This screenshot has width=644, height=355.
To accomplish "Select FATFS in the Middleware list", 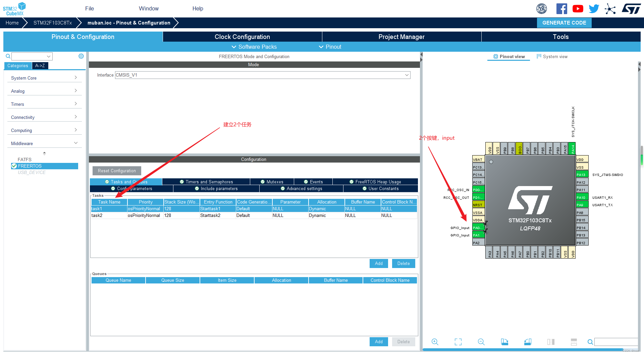I will tap(24, 160).
